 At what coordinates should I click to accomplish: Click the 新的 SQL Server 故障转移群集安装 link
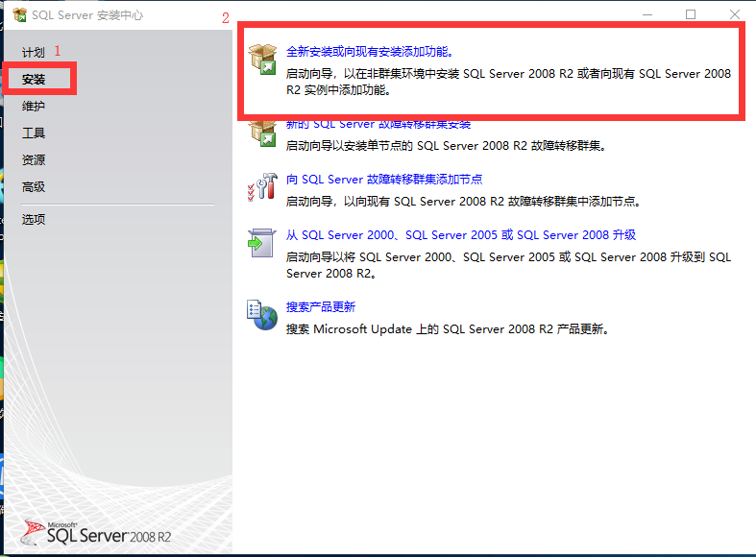[x=378, y=124]
